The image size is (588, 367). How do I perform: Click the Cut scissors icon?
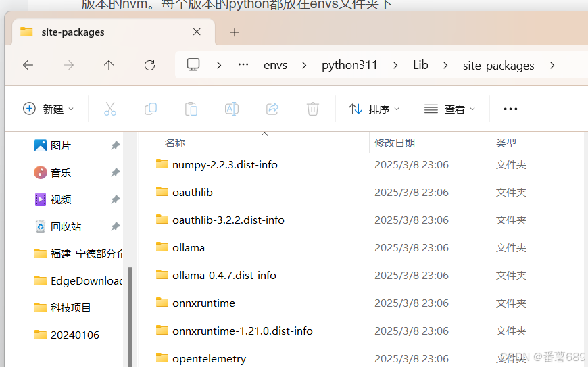(x=110, y=109)
